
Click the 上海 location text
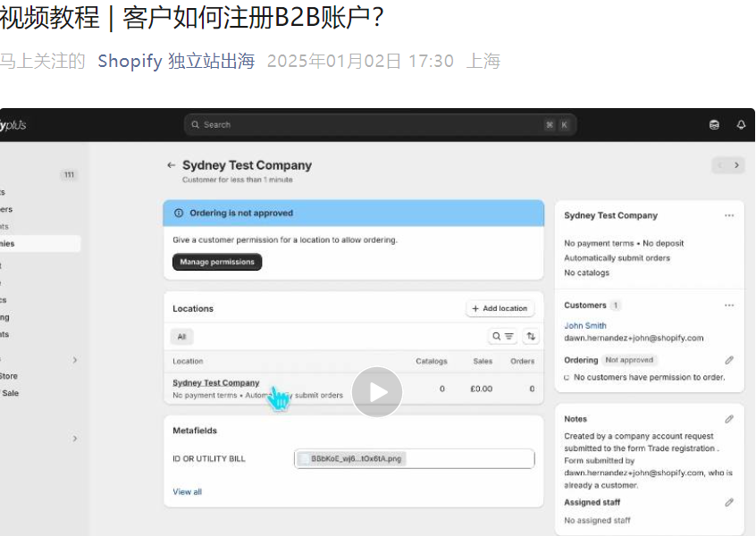[483, 62]
